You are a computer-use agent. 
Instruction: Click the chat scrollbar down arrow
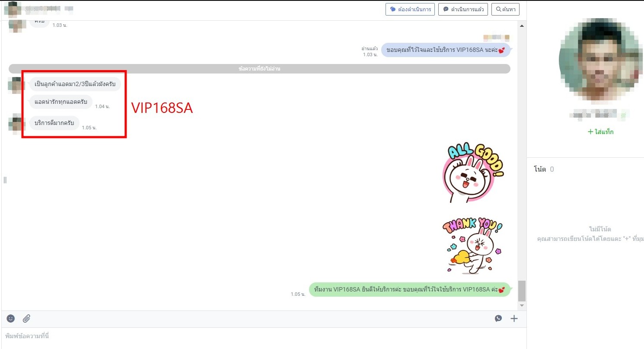(522, 305)
